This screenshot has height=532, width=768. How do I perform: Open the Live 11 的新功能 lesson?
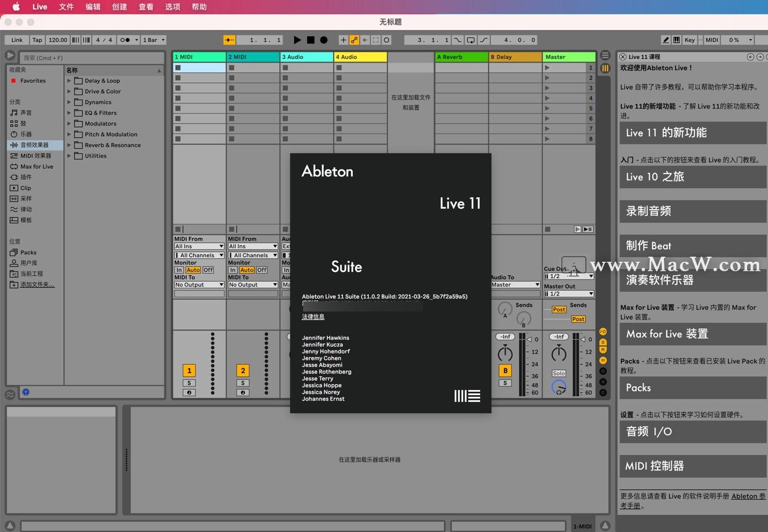coord(693,133)
